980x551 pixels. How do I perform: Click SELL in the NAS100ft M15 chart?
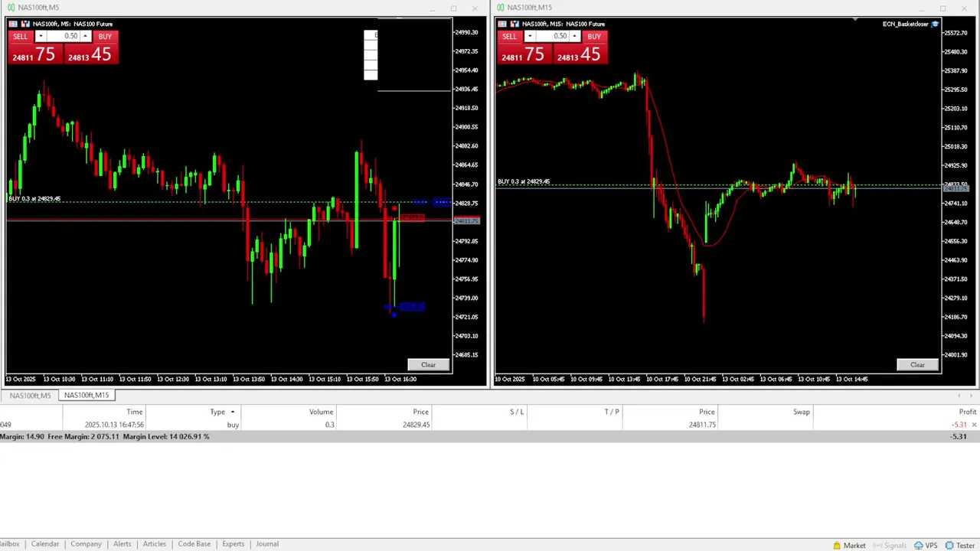509,36
